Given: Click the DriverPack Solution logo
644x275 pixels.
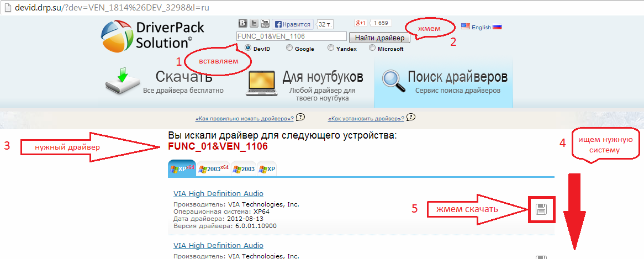Looking at the screenshot, I should (x=153, y=36).
